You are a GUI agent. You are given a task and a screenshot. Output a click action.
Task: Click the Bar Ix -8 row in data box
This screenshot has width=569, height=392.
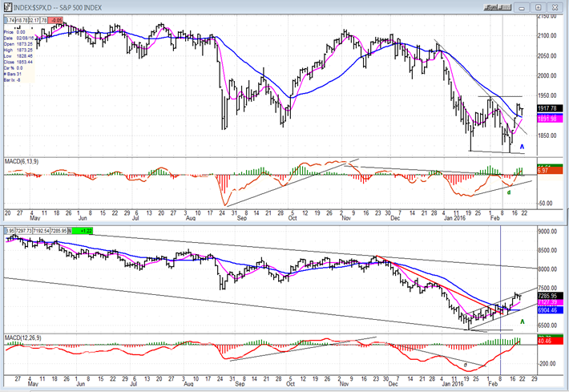(x=12, y=80)
